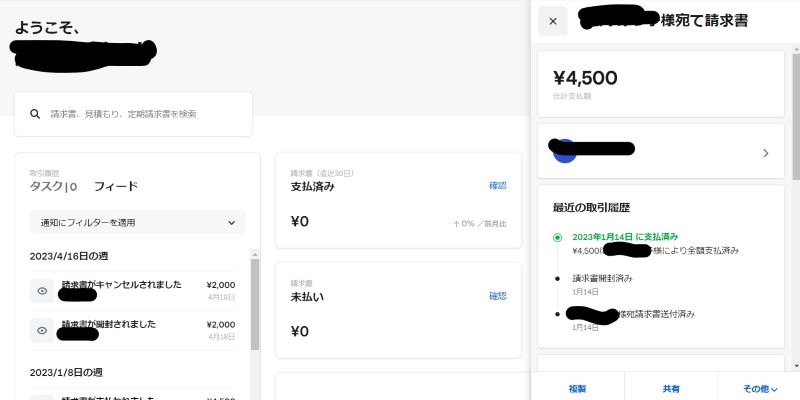Click 確認 link in the 支払済み card
800x400 pixels.
pos(497,186)
